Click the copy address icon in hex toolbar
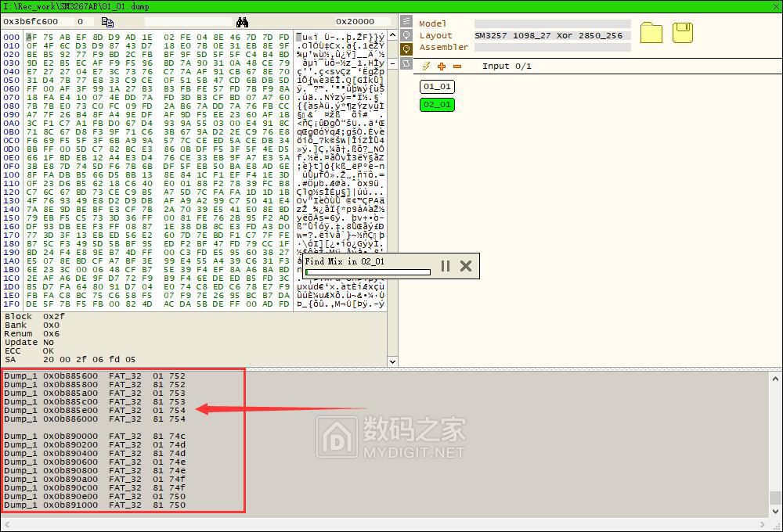 pos(107,22)
